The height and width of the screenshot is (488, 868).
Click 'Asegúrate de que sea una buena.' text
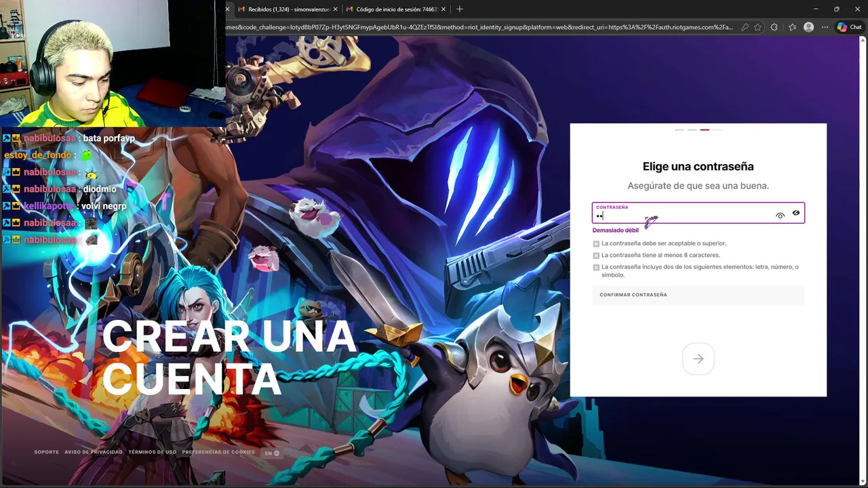click(x=698, y=186)
